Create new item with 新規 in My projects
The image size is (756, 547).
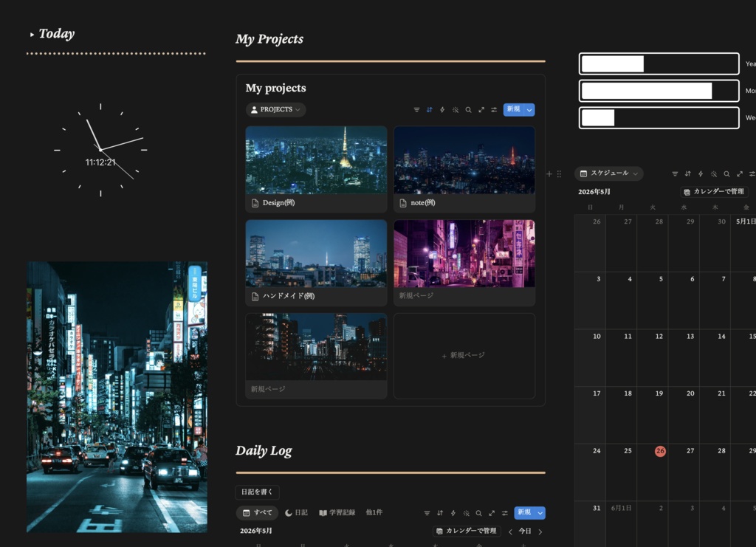click(514, 109)
